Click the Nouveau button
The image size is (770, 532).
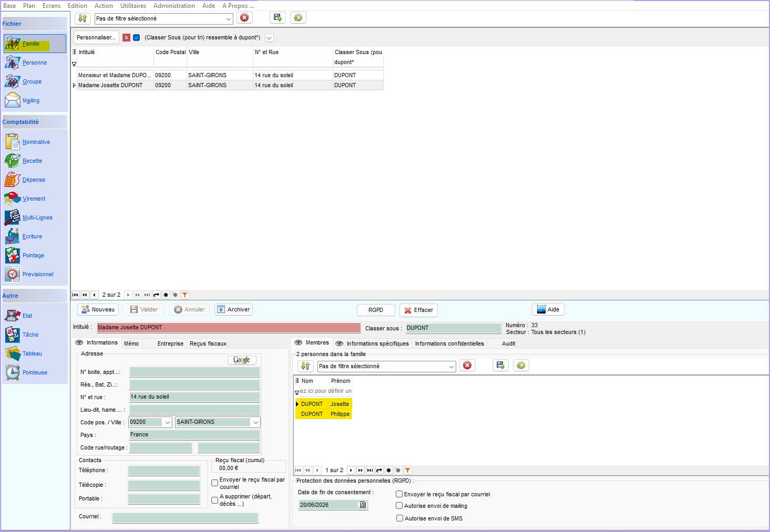pos(98,309)
